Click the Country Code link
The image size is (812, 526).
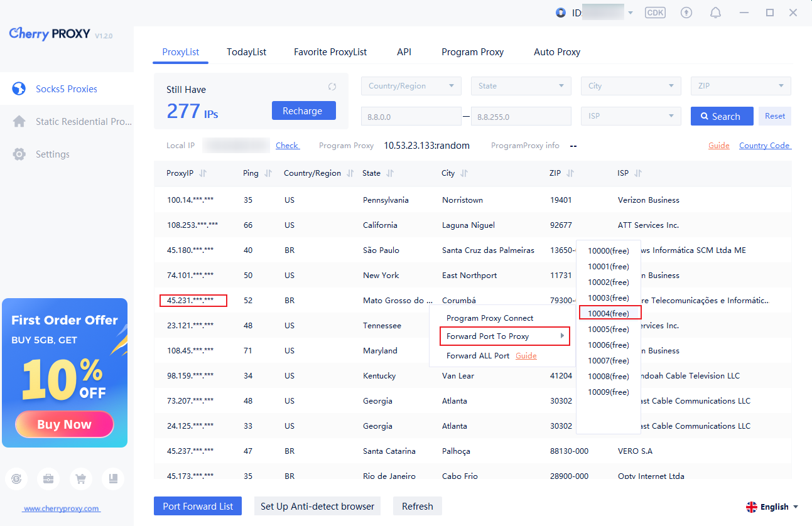(764, 146)
